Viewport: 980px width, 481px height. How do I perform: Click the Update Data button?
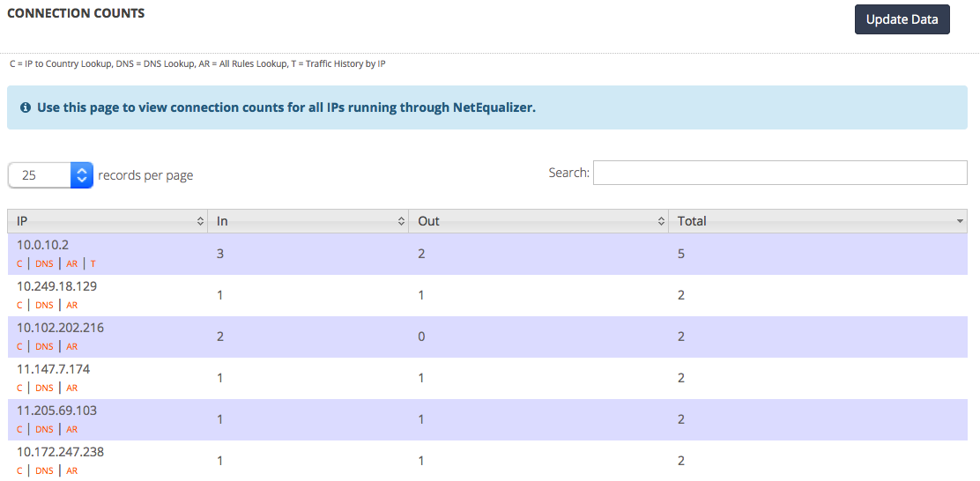(x=902, y=19)
